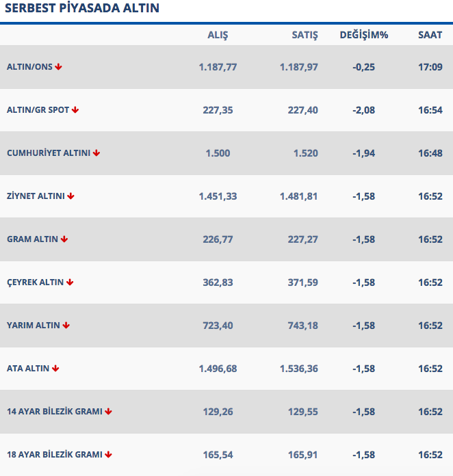Click the SATIŞ column header
This screenshot has height=476, width=453.
pos(305,35)
